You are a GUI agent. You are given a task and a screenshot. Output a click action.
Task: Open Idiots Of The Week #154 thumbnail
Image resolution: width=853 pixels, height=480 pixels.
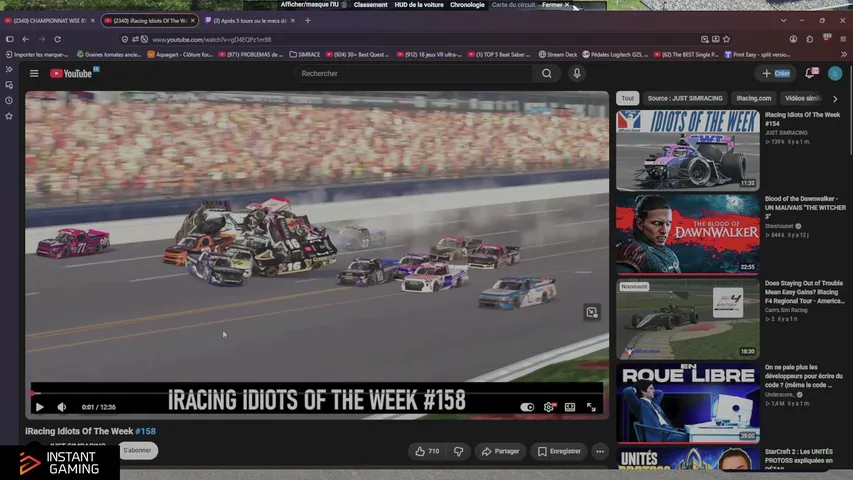688,150
